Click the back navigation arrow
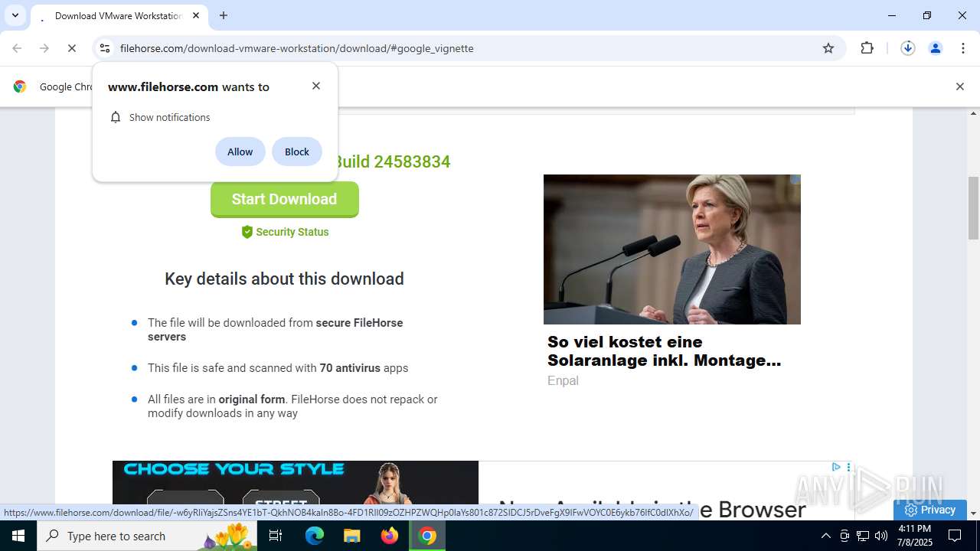The height and width of the screenshot is (551, 980). pos(17,48)
